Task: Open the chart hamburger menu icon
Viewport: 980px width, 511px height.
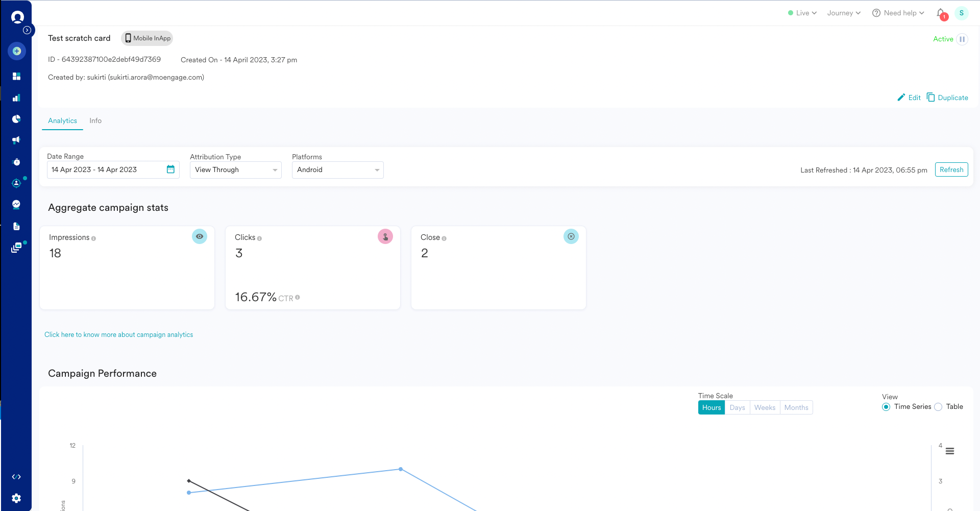Action: coord(950,451)
